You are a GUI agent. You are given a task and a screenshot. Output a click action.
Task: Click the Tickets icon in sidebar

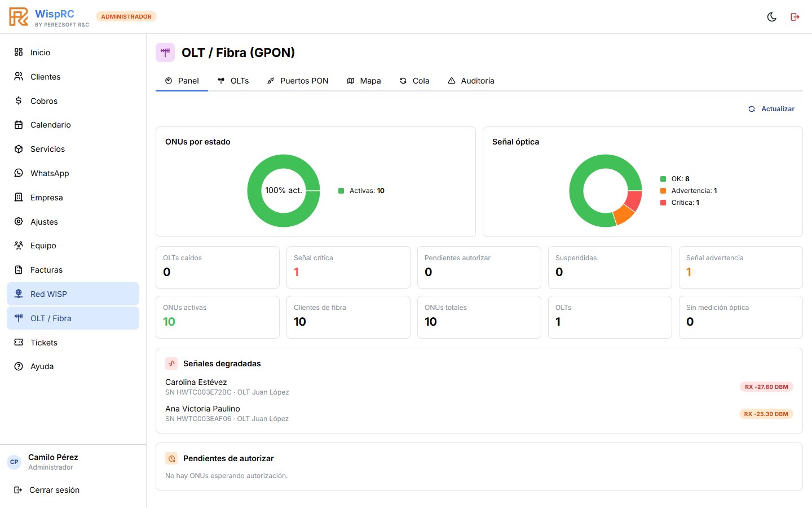(x=19, y=342)
